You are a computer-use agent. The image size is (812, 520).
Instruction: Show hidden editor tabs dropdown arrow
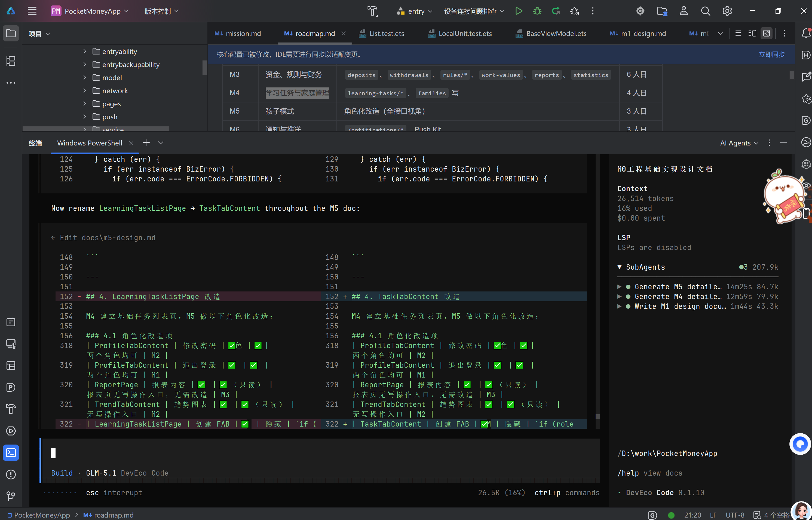click(720, 34)
